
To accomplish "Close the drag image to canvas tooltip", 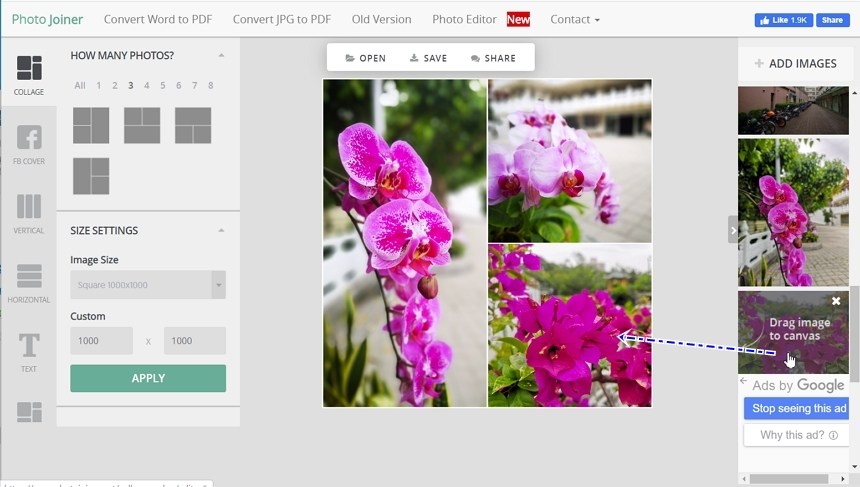I will [836, 301].
